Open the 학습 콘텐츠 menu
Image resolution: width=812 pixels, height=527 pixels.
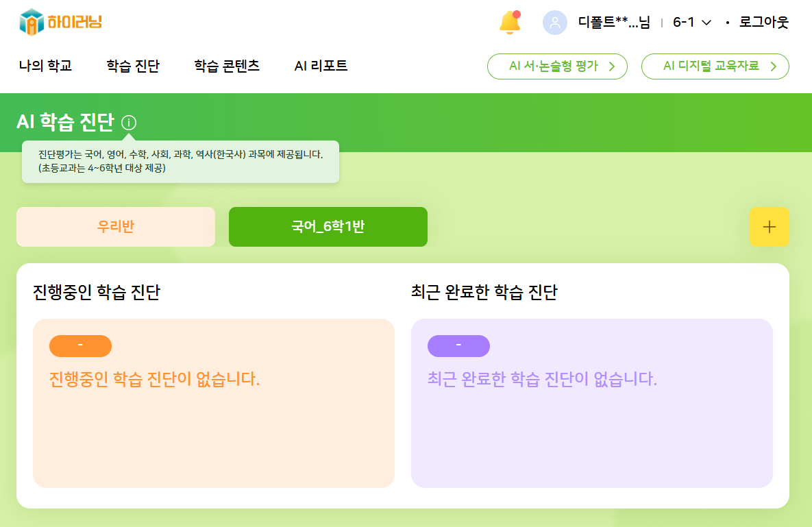pos(227,66)
